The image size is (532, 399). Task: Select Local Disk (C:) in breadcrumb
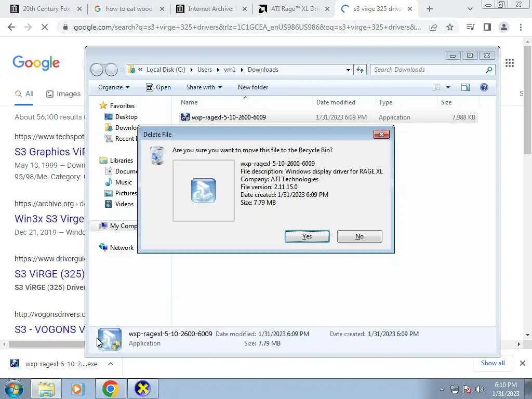coord(166,70)
